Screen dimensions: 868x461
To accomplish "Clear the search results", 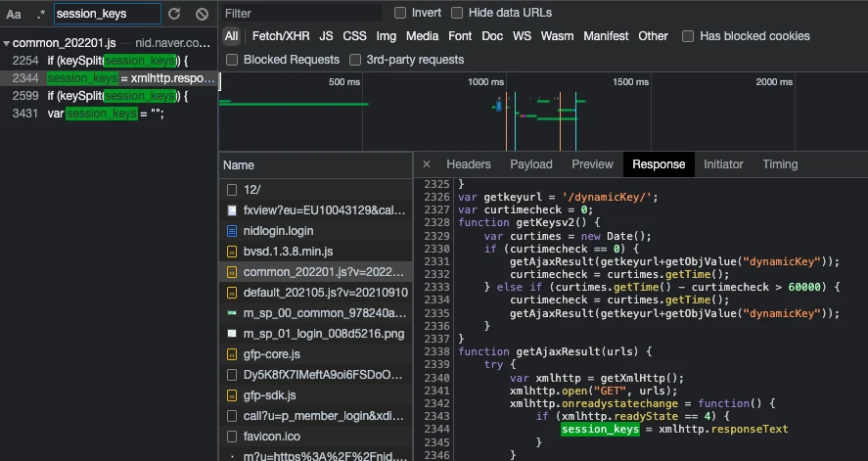I will (x=202, y=14).
